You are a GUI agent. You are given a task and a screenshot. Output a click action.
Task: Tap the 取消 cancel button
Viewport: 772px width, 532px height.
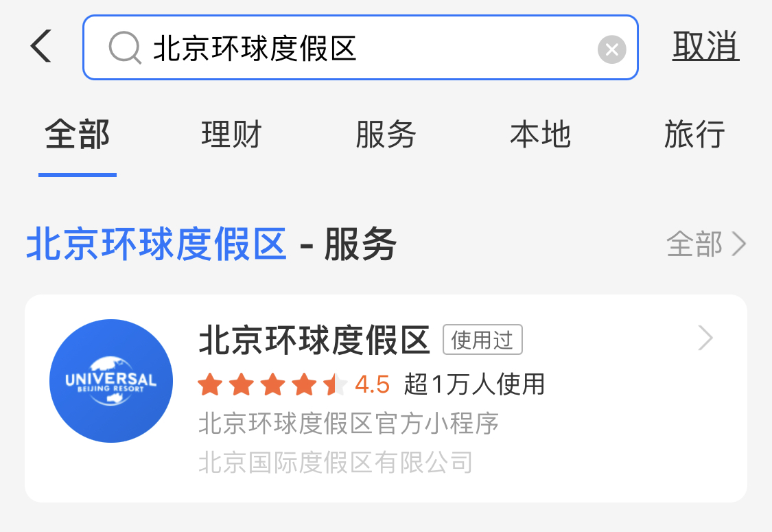pos(705,46)
